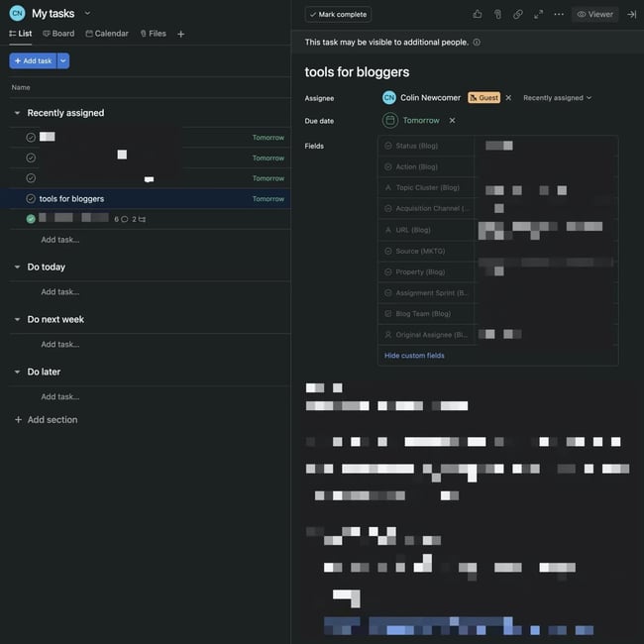Click the Topic Cluster (Blog) field

(497, 187)
